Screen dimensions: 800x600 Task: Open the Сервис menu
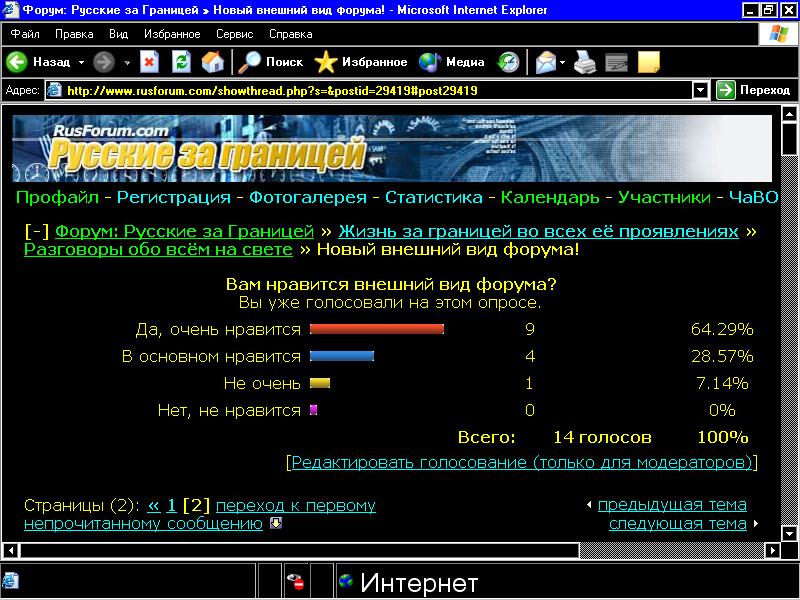(x=234, y=33)
